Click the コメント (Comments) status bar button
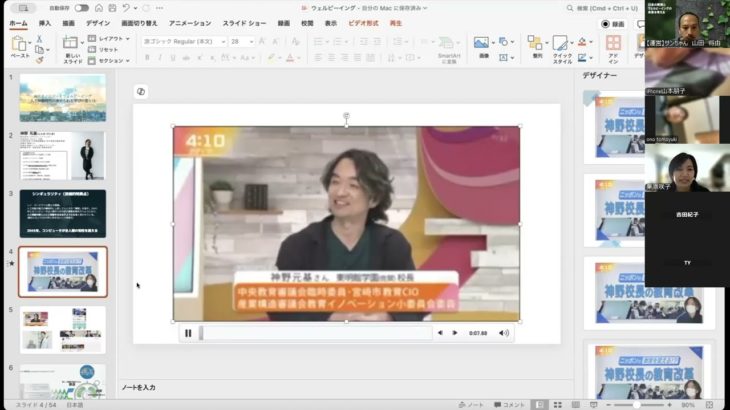The image size is (730, 410). 509,405
